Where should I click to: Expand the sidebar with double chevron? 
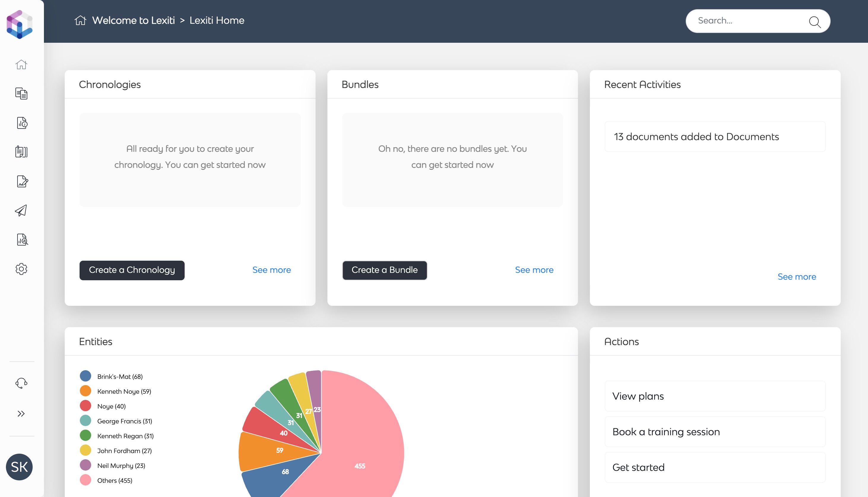point(21,414)
